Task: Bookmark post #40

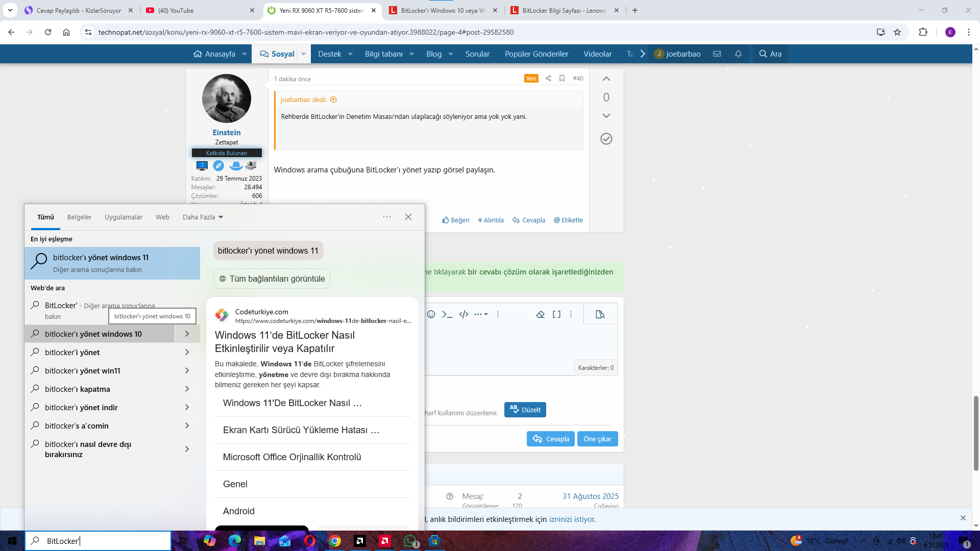Action: [562, 78]
